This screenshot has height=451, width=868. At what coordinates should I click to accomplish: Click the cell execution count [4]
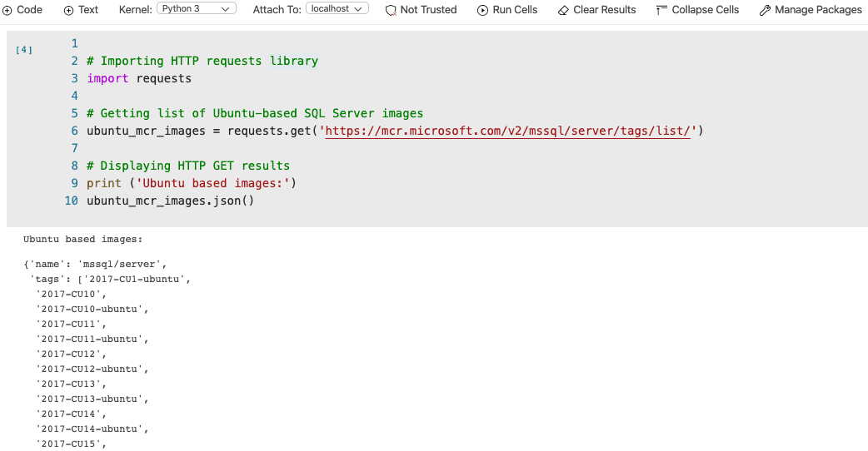(24, 51)
